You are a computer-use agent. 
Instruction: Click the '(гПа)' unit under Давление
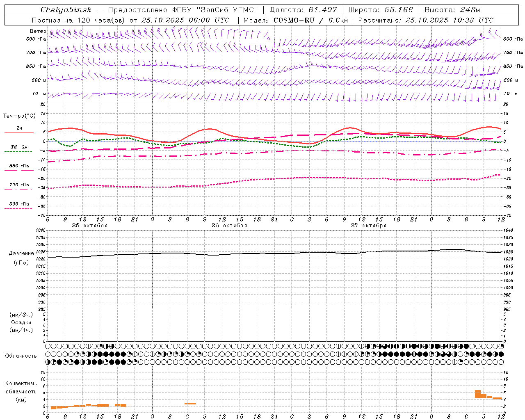coord(21,262)
